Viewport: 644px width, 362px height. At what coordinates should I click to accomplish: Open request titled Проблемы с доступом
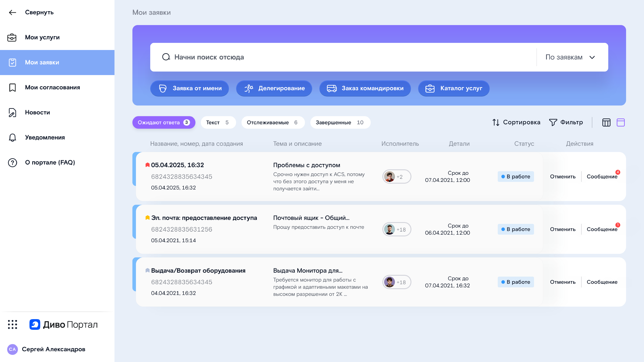[x=306, y=165]
